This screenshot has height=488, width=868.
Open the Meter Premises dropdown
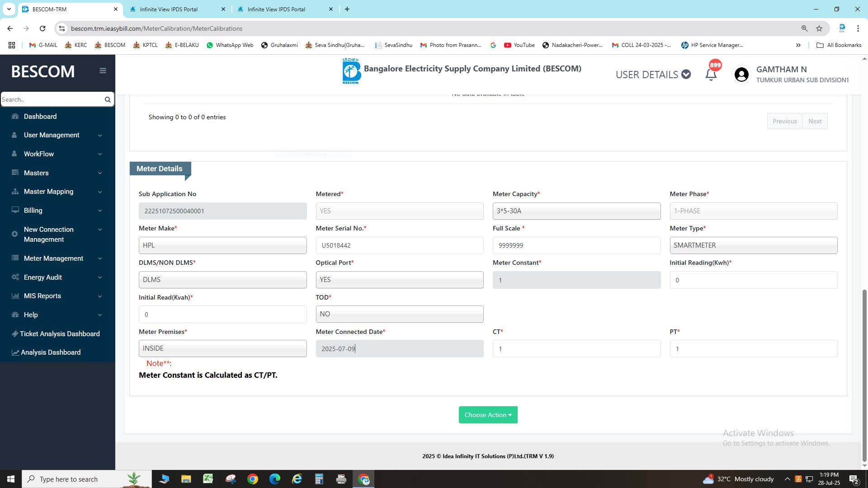pos(222,348)
